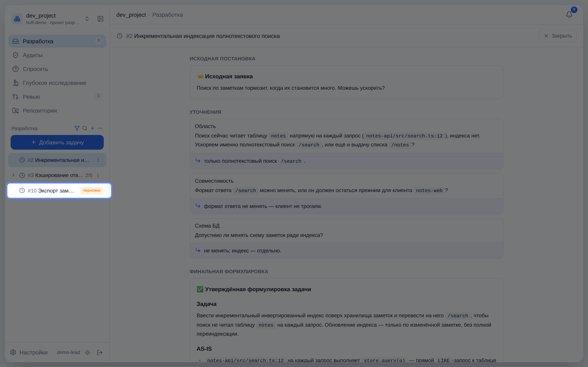Click the Закрыть button
This screenshot has height=367, width=588.
(558, 36)
